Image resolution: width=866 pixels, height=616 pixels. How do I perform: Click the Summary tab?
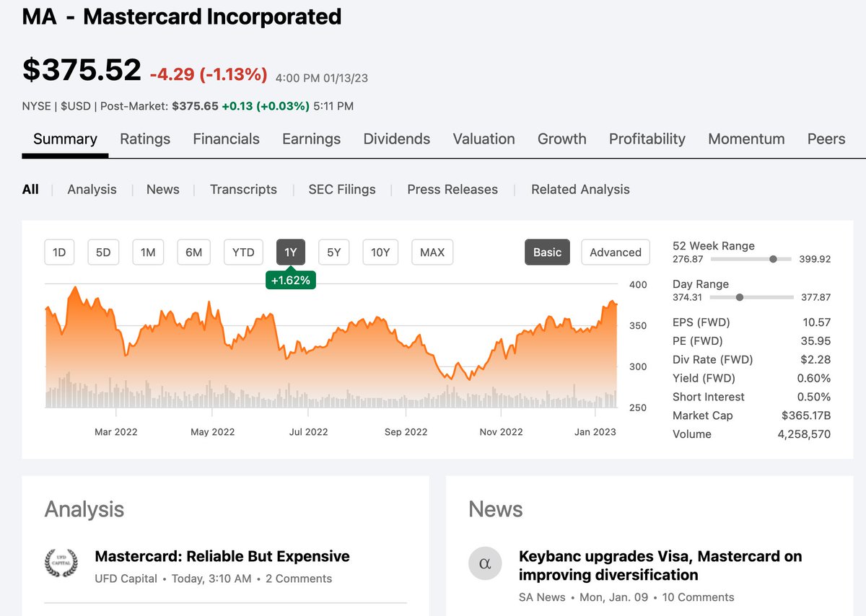pos(65,139)
